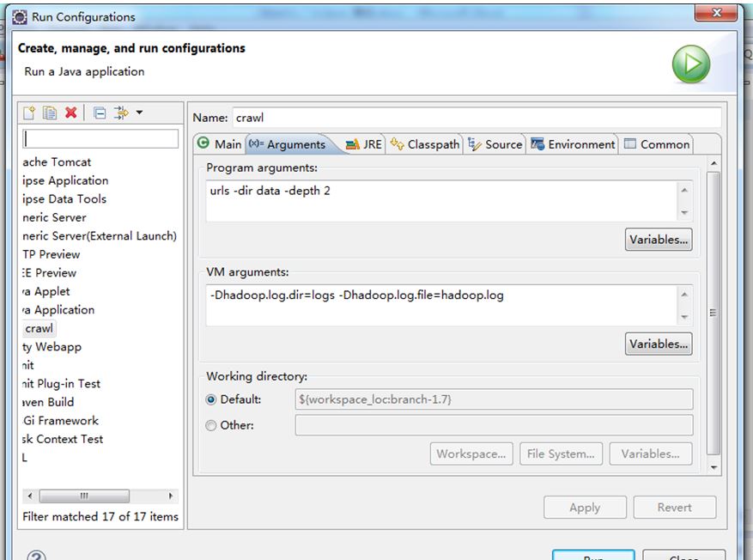Click the filter launch configurations icon
The width and height of the screenshot is (753, 560).
click(121, 113)
